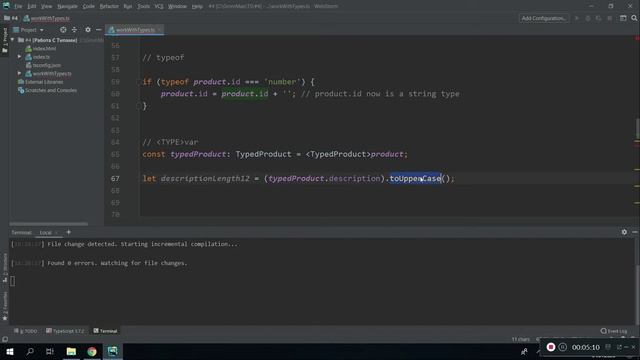Click the highlighted toUpperCase text
Screen dimensions: 640x360
[415, 178]
